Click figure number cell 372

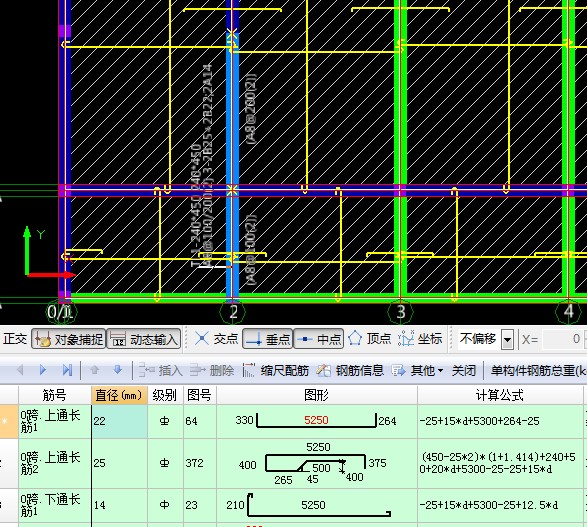[x=200, y=463]
